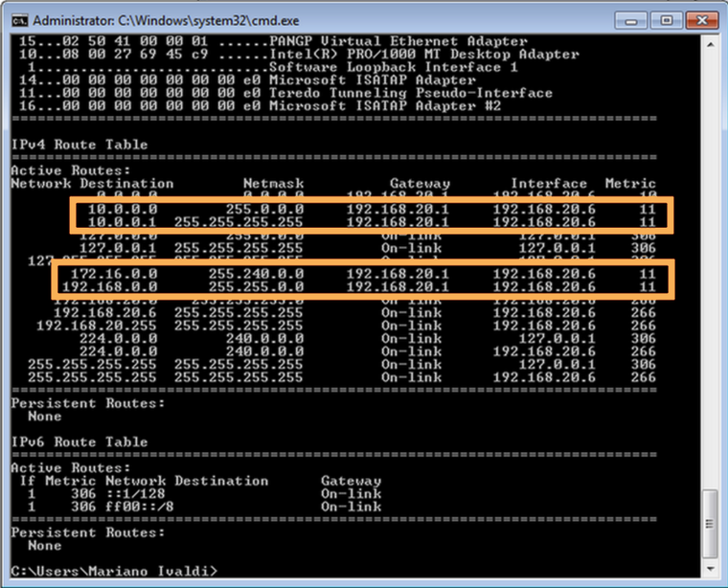This screenshot has width=728, height=588.
Task: Click the Interface column header
Action: (549, 184)
